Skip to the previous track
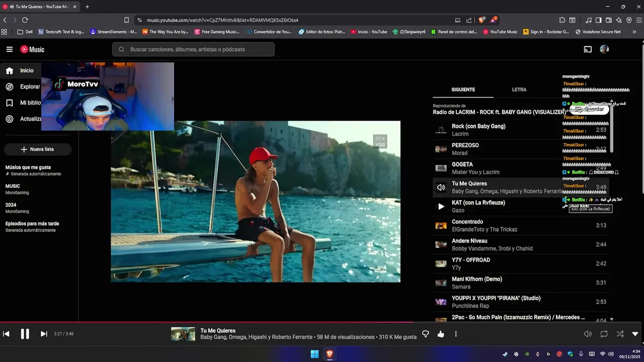The height and width of the screenshot is (362, 644). (x=6, y=334)
